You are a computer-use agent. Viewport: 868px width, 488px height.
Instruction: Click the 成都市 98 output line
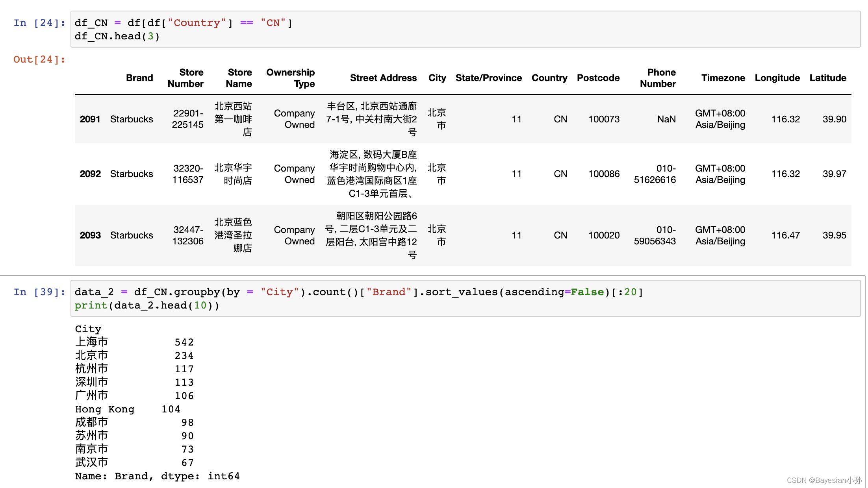pos(134,422)
